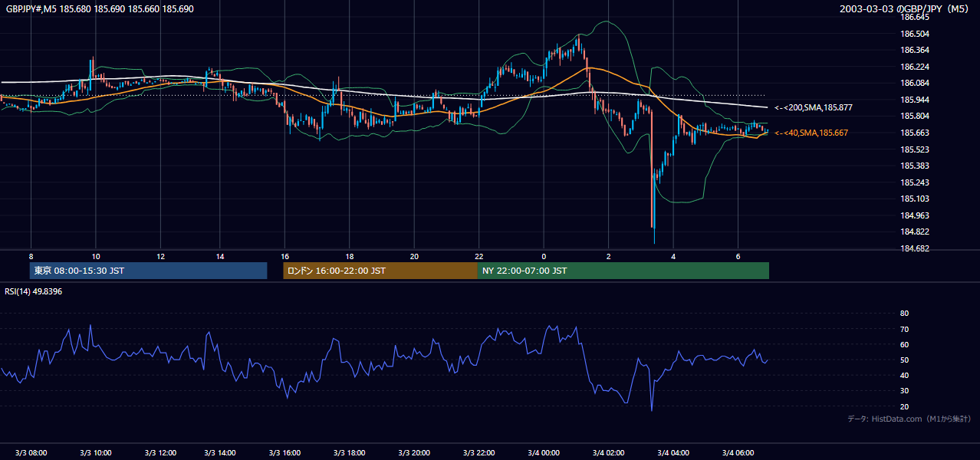Click the RSI(14) 49.8396 indicator label
This screenshot has width=980, height=460.
[x=34, y=291]
